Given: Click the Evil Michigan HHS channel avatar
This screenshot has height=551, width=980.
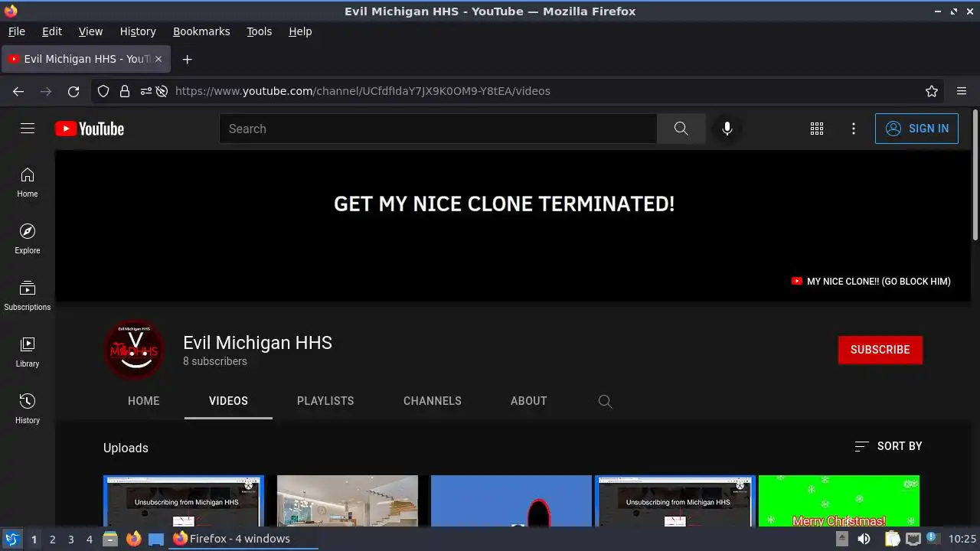Looking at the screenshot, I should (134, 350).
